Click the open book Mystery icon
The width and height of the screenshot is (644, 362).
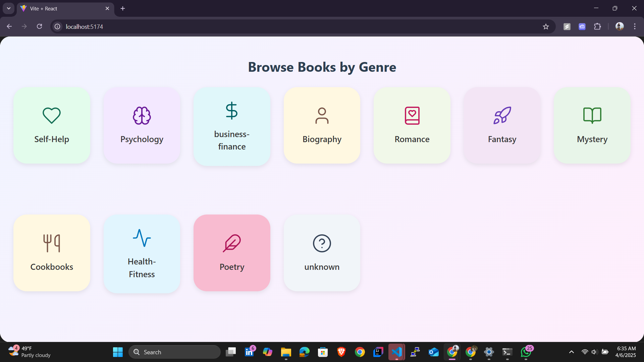pyautogui.click(x=592, y=116)
